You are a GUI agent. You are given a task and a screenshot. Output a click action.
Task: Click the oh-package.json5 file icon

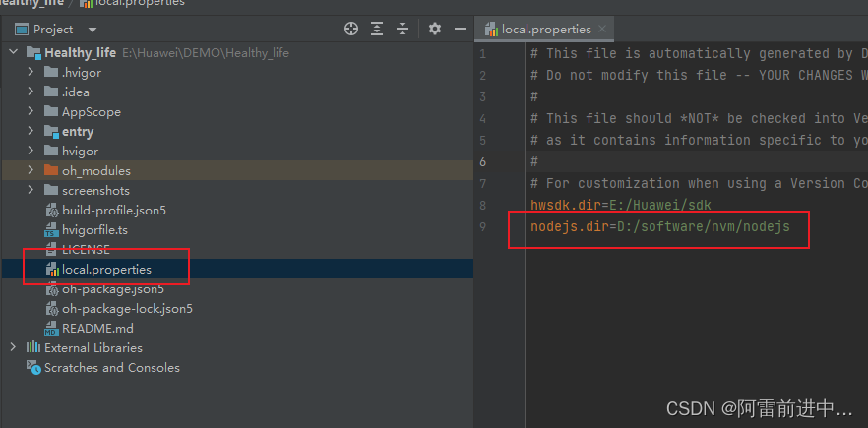(51, 289)
